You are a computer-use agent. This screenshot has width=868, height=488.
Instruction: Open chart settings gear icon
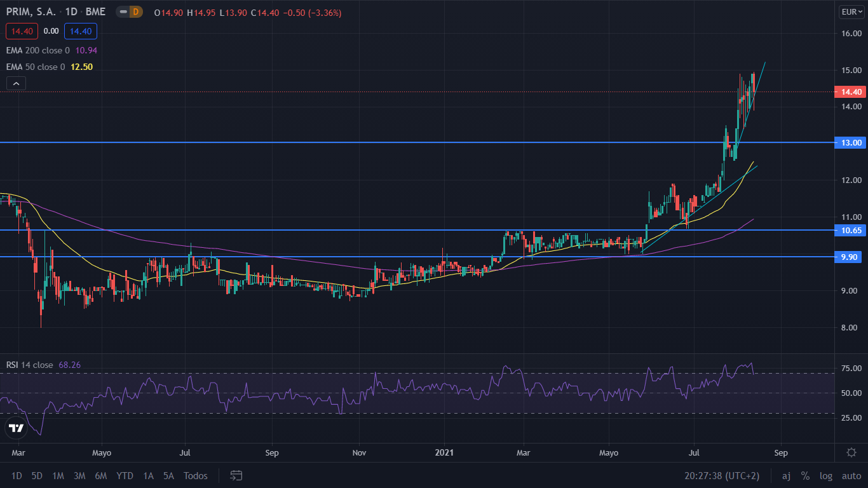click(851, 452)
